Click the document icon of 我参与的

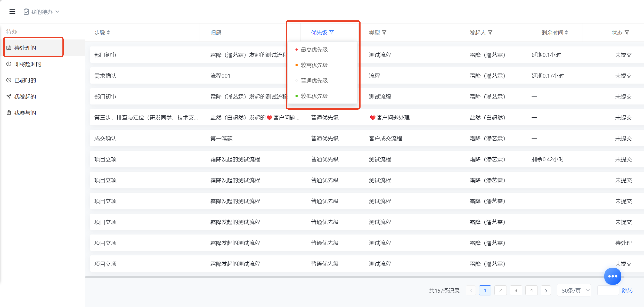click(9, 113)
